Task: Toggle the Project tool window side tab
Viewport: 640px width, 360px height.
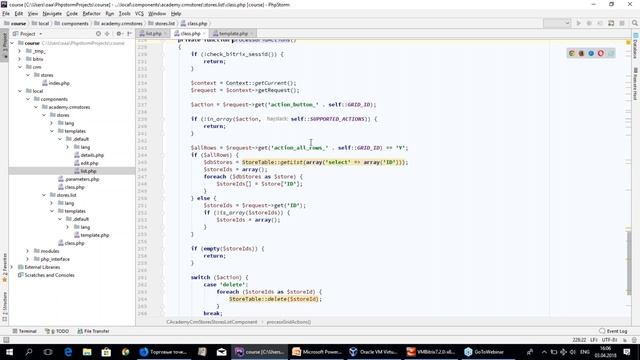Action: (x=4, y=46)
